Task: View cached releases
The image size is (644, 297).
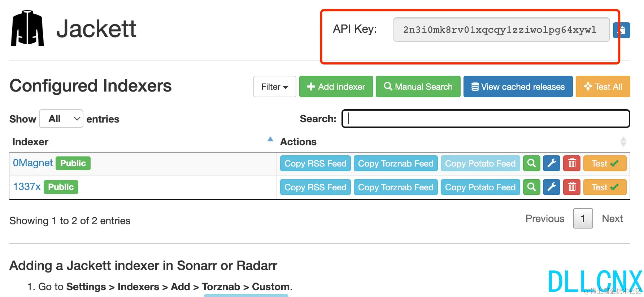Action: point(518,87)
